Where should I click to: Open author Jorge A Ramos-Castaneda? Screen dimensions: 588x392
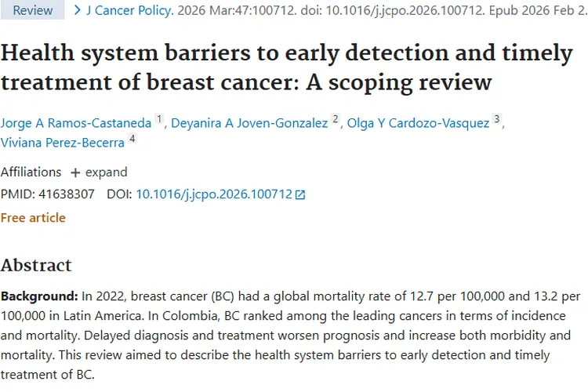click(x=76, y=123)
